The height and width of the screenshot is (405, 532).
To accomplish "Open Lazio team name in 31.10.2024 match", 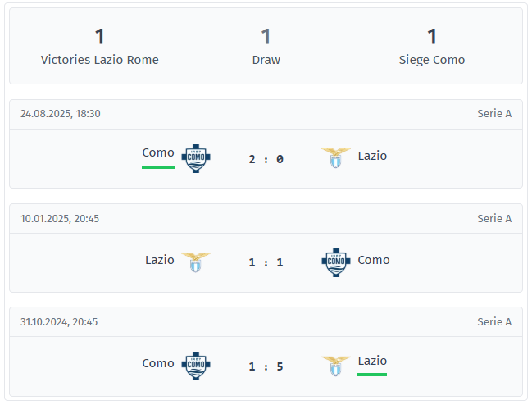I will click(x=372, y=361).
